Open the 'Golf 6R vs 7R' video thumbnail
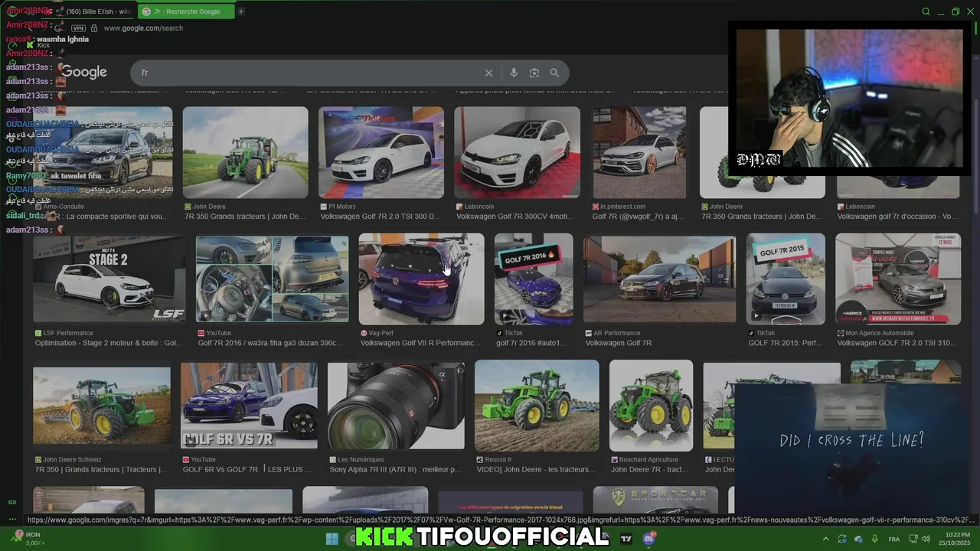Viewport: 980px width, 551px height. (249, 406)
